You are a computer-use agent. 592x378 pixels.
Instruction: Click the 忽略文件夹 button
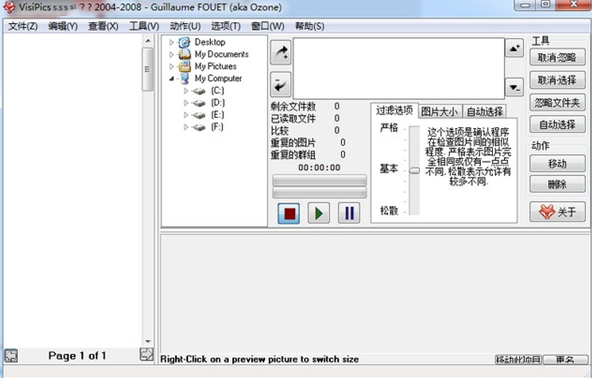(557, 102)
